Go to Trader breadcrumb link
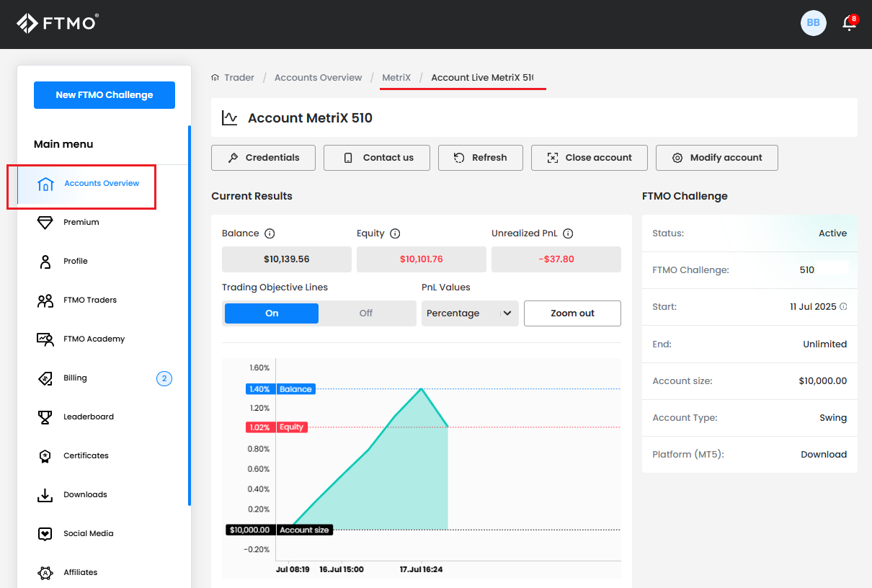The width and height of the screenshot is (872, 588). 239,78
